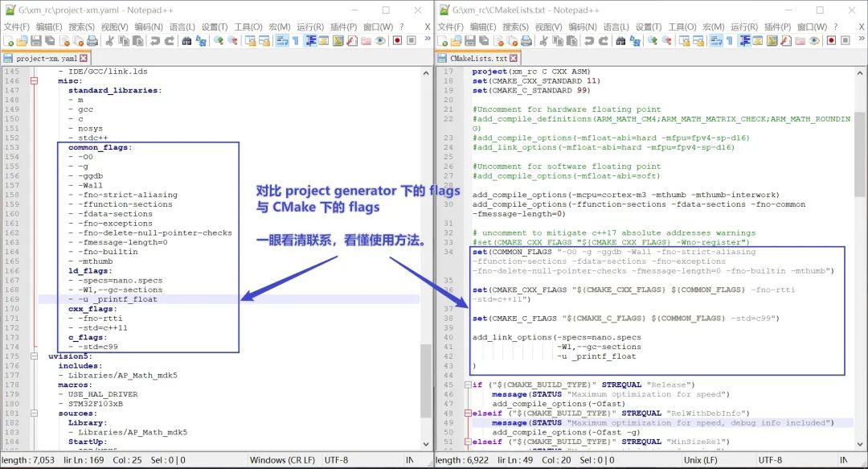Click Paste icon in project-xm.yaml window toolbar
The height and width of the screenshot is (469, 868).
138,40
